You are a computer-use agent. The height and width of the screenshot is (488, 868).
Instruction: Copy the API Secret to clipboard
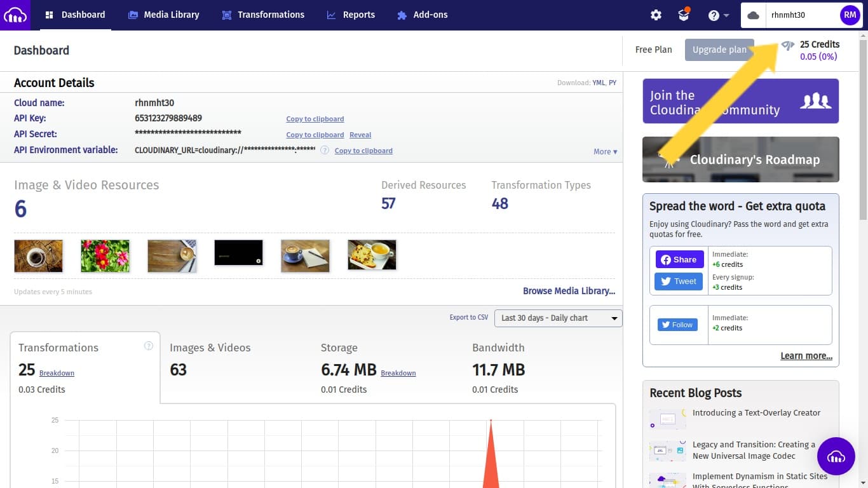point(315,135)
